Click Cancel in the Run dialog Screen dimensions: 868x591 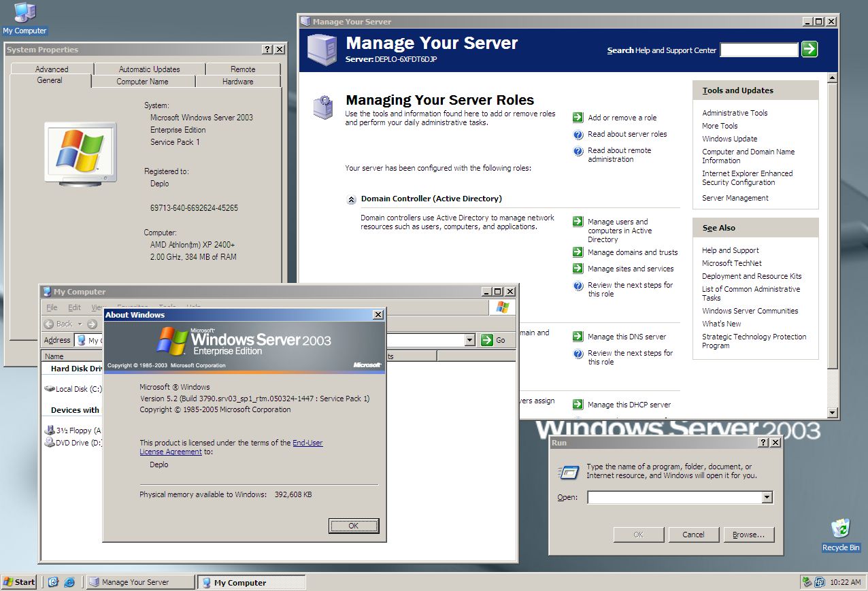[693, 535]
